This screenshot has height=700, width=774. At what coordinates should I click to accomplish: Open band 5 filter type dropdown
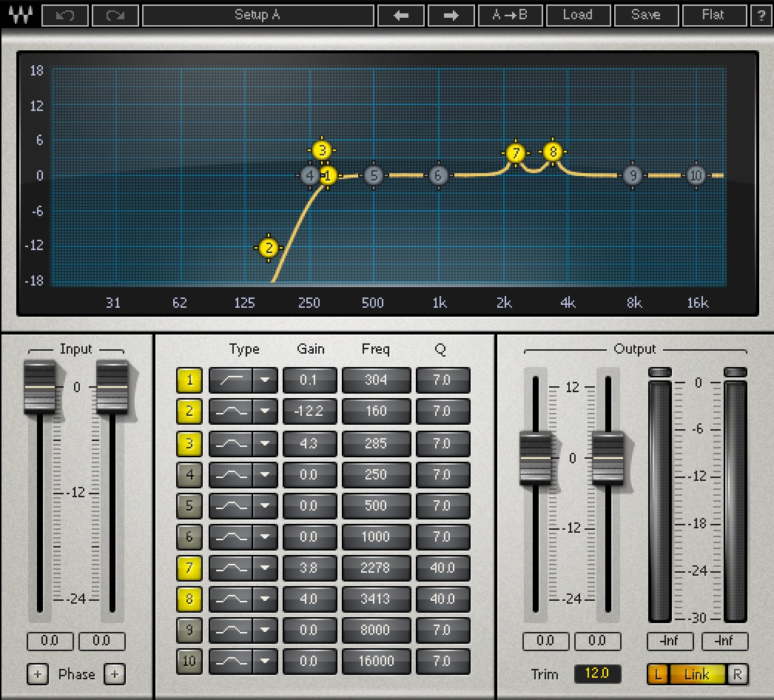tap(265, 505)
